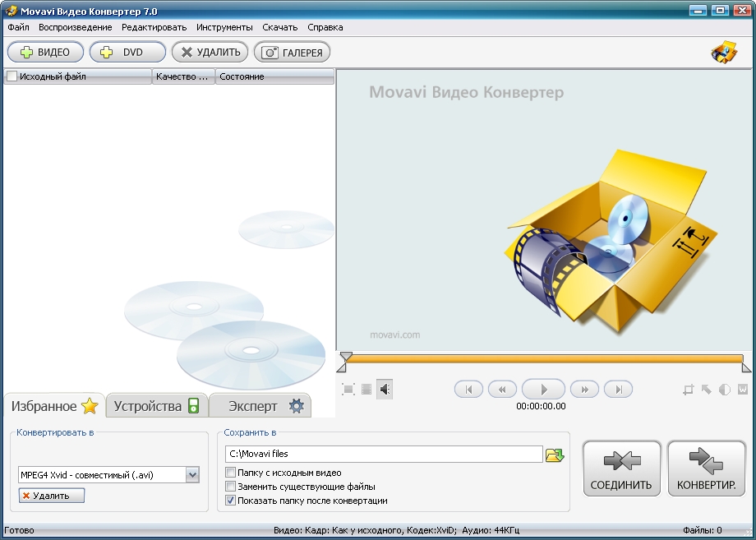Select the crop tool icon

point(689,390)
